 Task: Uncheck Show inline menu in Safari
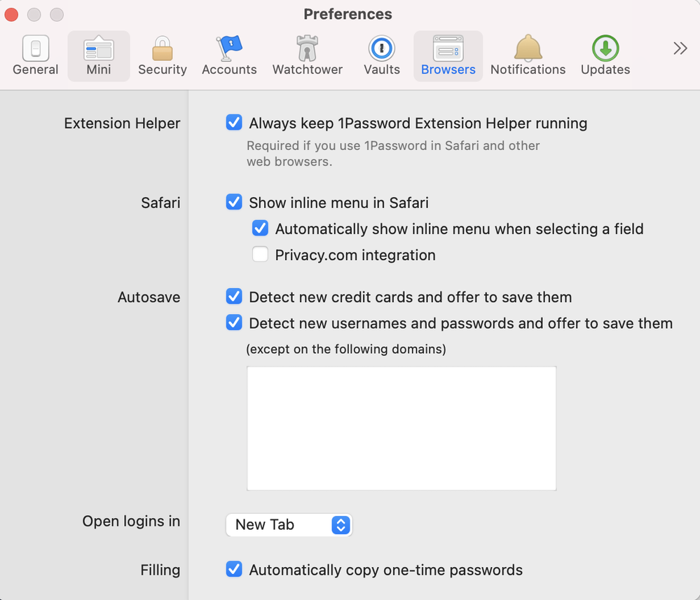[x=234, y=203]
